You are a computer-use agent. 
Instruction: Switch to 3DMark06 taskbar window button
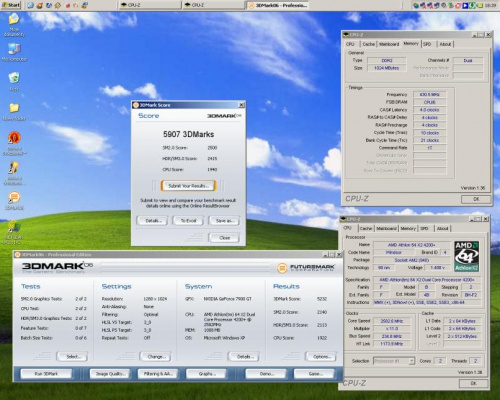tap(277, 5)
